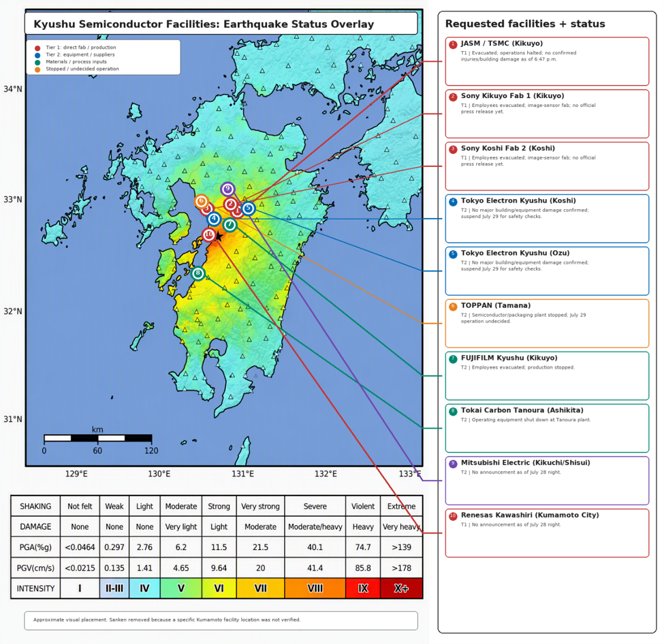Click green badge 7 in FUJIFILM Kyushu card
The image size is (664, 644).
[453, 359]
